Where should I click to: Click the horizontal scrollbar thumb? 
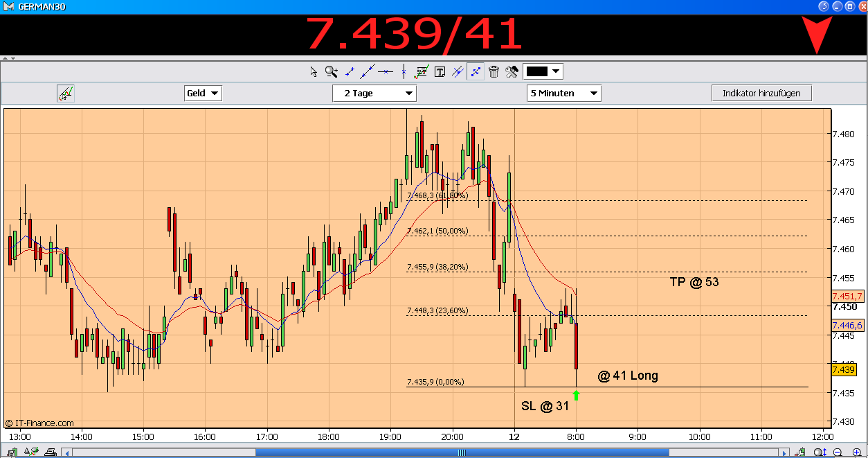[x=462, y=452]
